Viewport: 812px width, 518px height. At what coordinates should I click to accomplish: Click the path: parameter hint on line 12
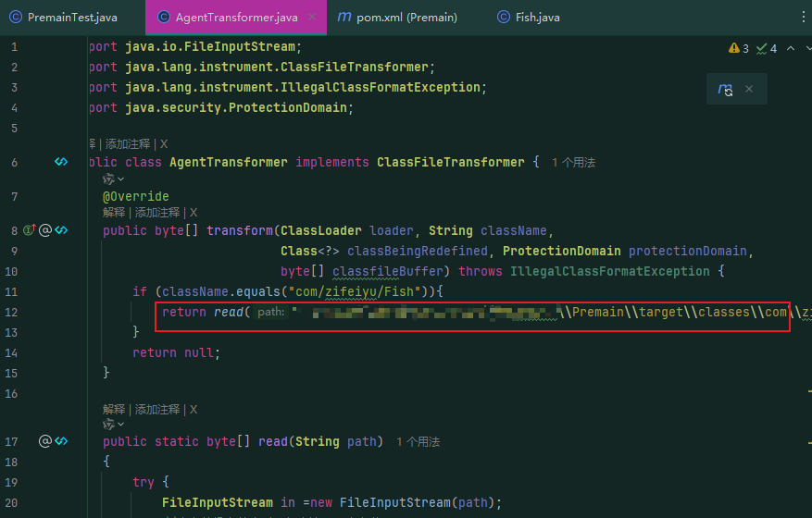(271, 312)
